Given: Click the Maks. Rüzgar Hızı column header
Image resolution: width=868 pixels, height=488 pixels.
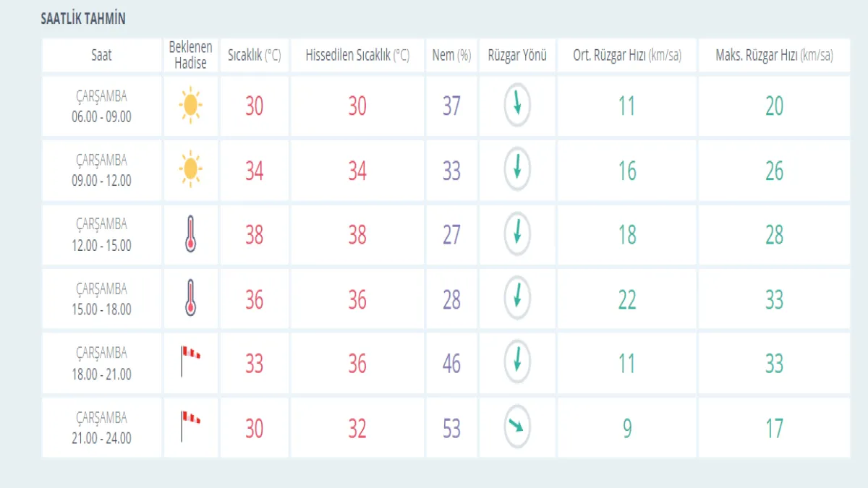Looking at the screenshot, I should tap(774, 55).
